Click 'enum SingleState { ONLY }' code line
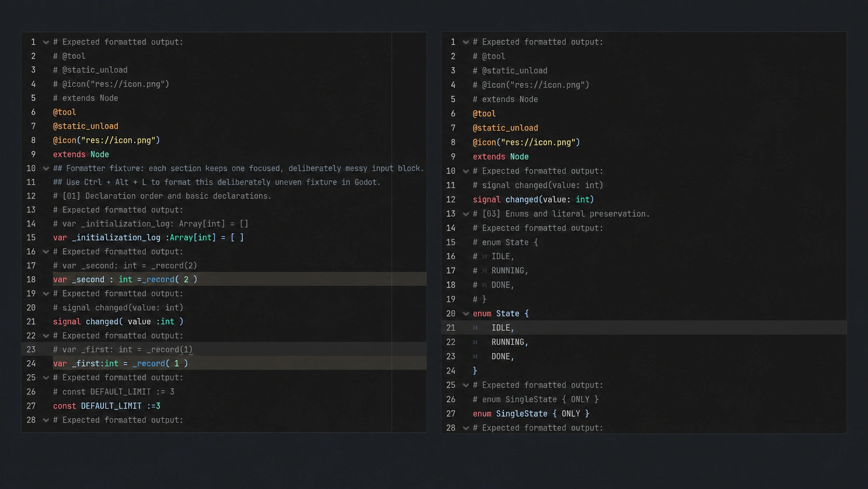 tap(531, 414)
